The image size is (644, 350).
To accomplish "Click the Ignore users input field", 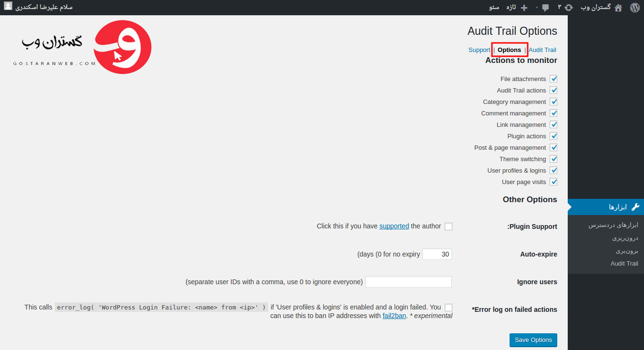I will 409,282.
